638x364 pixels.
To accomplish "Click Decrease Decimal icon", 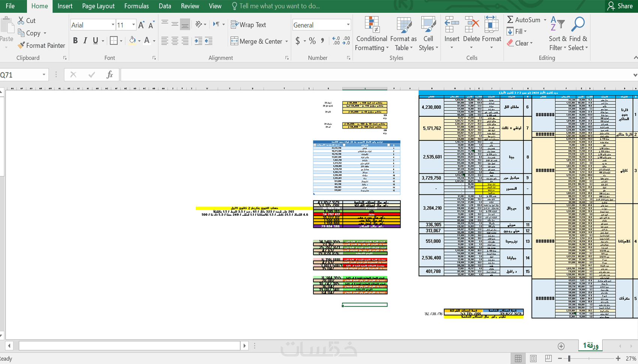I will click(346, 41).
